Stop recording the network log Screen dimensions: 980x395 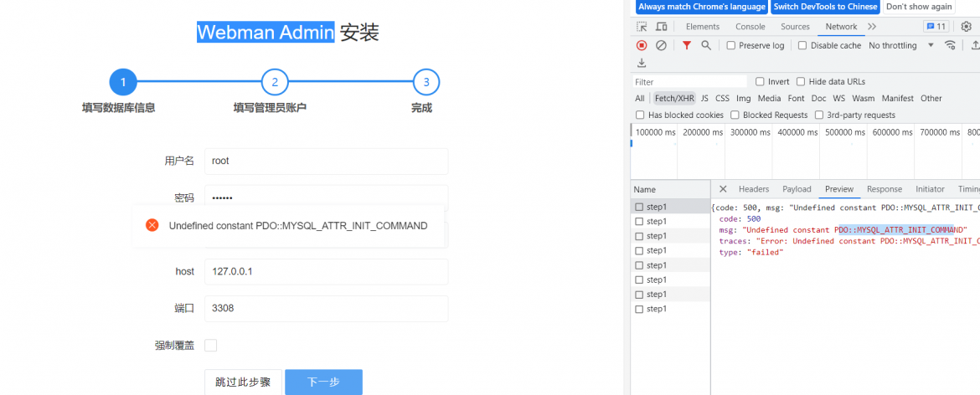coord(642,45)
